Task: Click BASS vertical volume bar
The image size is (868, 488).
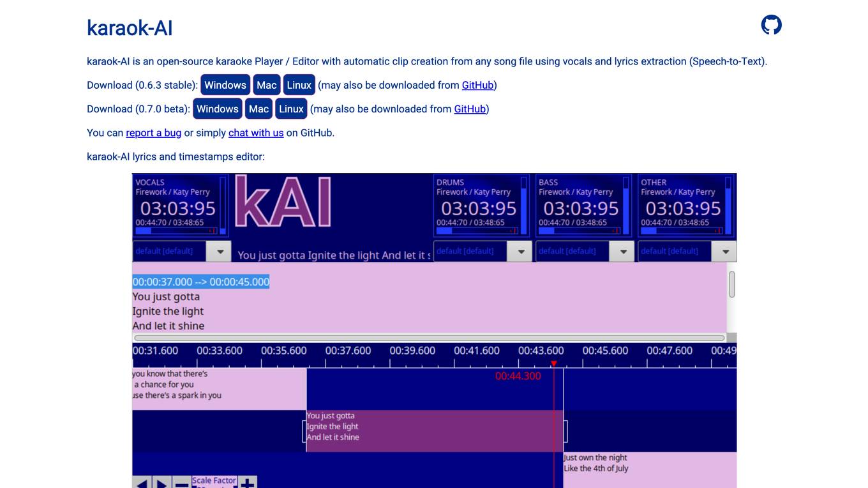Action: point(626,206)
